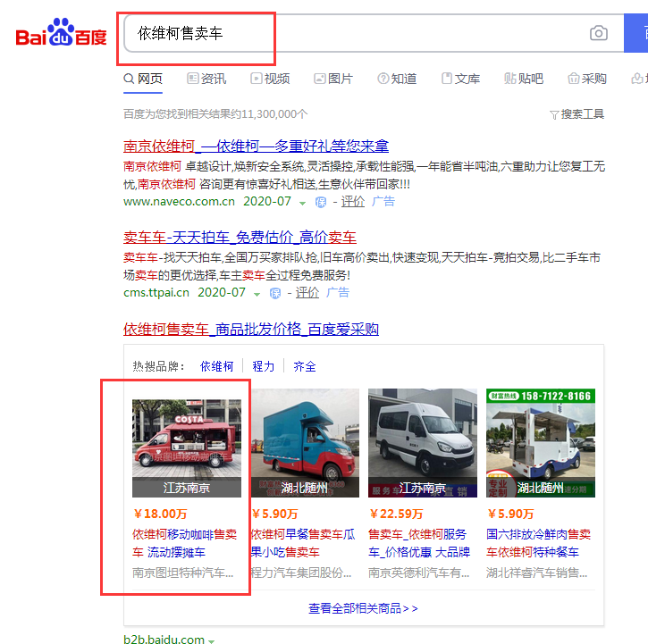
Task: Click cms.ttpai.cn URL
Action: [x=156, y=292]
